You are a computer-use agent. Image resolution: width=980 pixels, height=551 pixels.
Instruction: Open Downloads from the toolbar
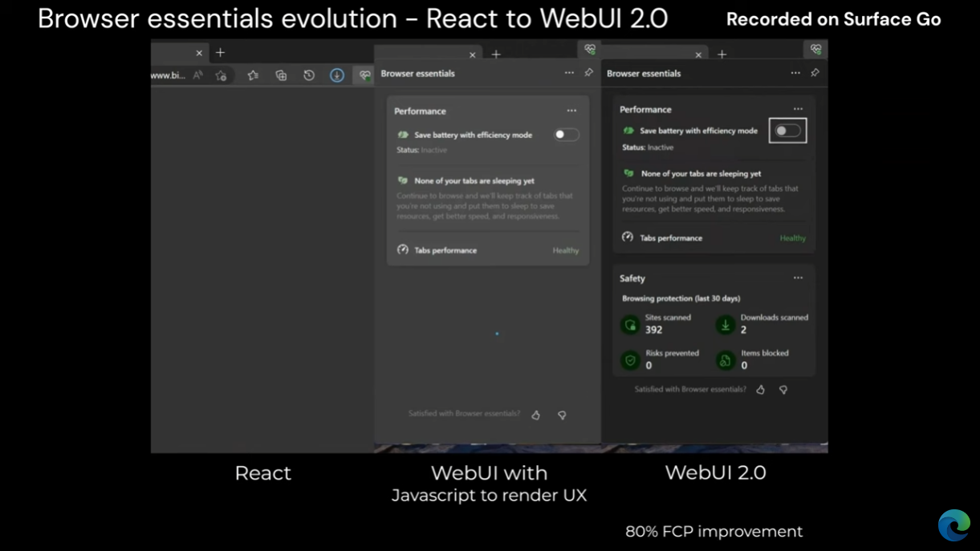click(337, 75)
